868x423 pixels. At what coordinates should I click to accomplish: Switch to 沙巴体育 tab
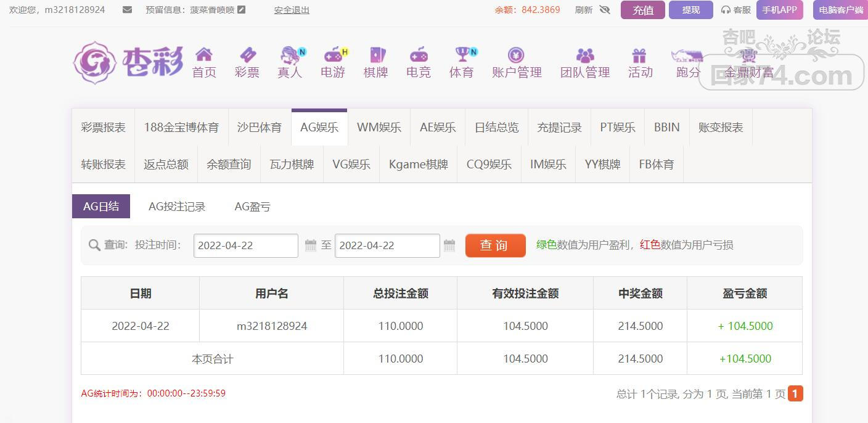pos(260,128)
